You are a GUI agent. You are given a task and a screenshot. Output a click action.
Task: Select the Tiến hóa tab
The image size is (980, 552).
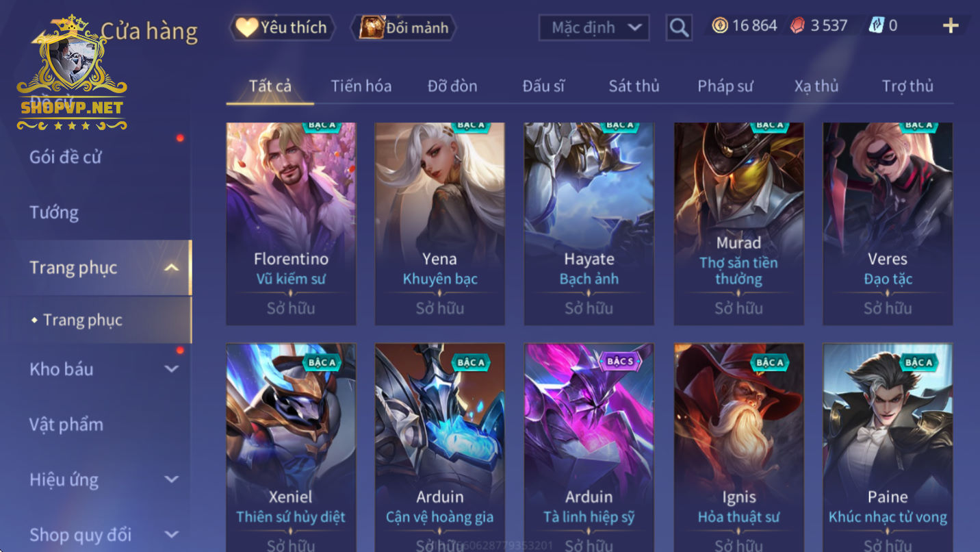361,86
